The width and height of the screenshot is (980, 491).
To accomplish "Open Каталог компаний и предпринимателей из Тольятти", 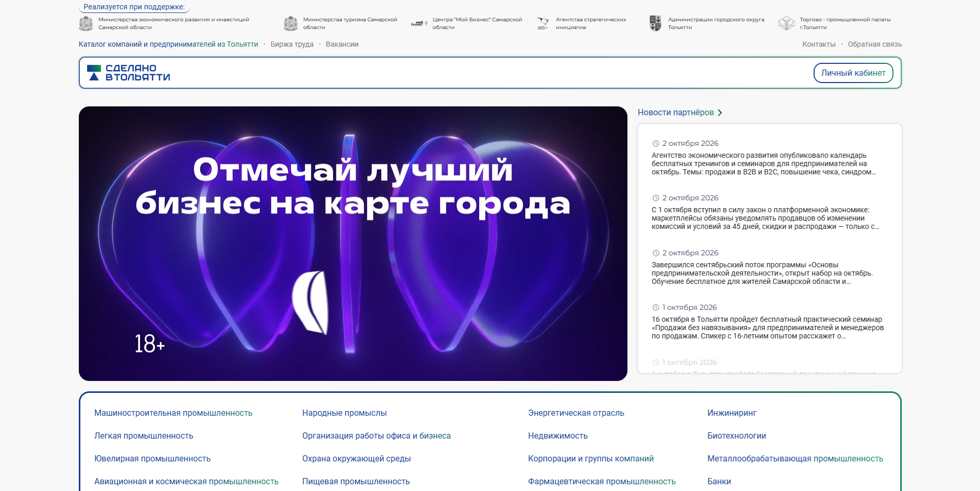I will pyautogui.click(x=169, y=44).
